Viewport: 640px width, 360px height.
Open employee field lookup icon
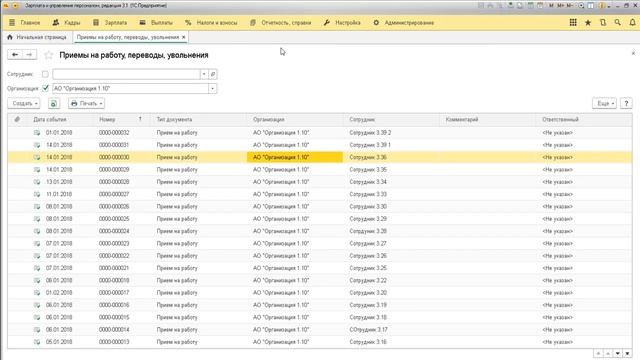[x=213, y=74]
